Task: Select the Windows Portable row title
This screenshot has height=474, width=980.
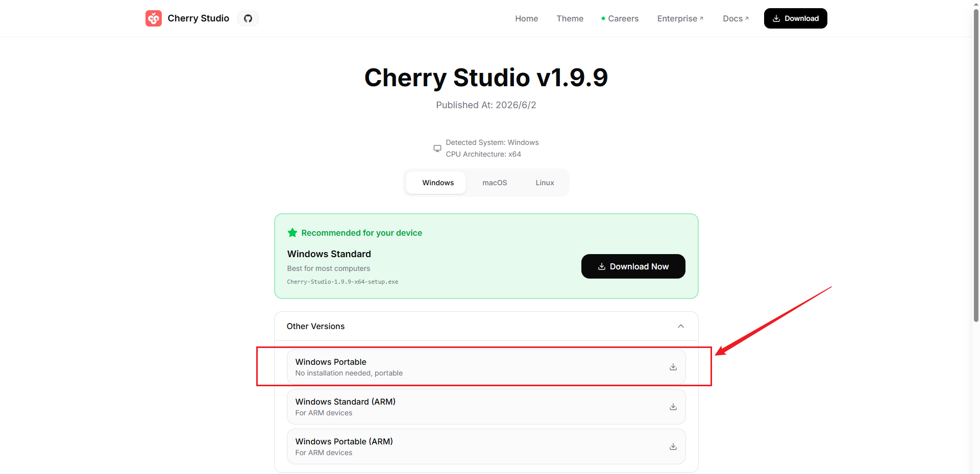Action: (x=331, y=362)
